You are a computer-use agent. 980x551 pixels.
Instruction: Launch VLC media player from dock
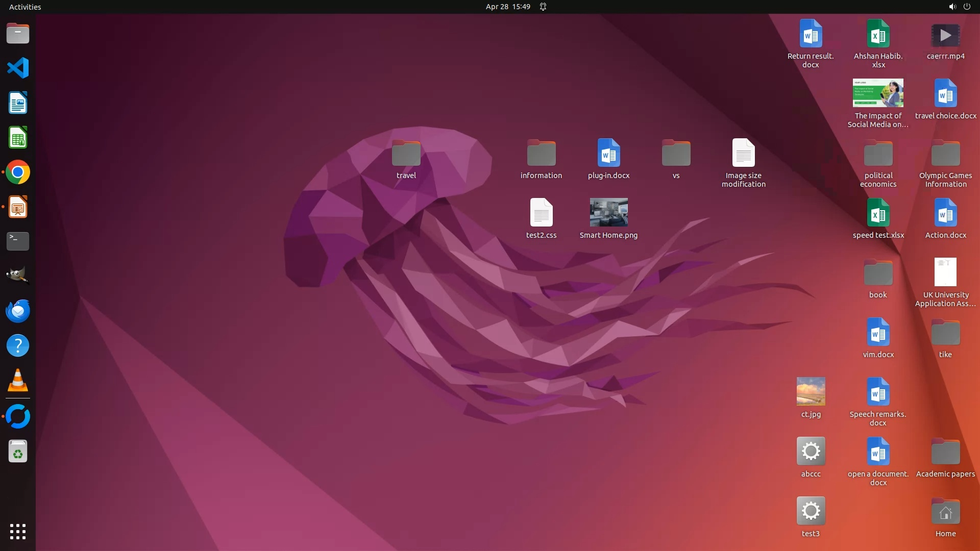point(18,381)
